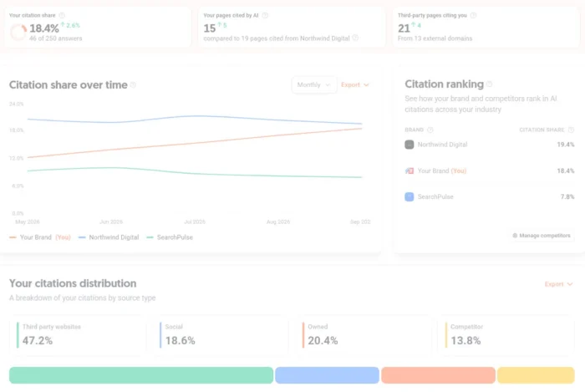Click info icon beside Citation ranking heading
The height and width of the screenshot is (392, 585).
489,84
